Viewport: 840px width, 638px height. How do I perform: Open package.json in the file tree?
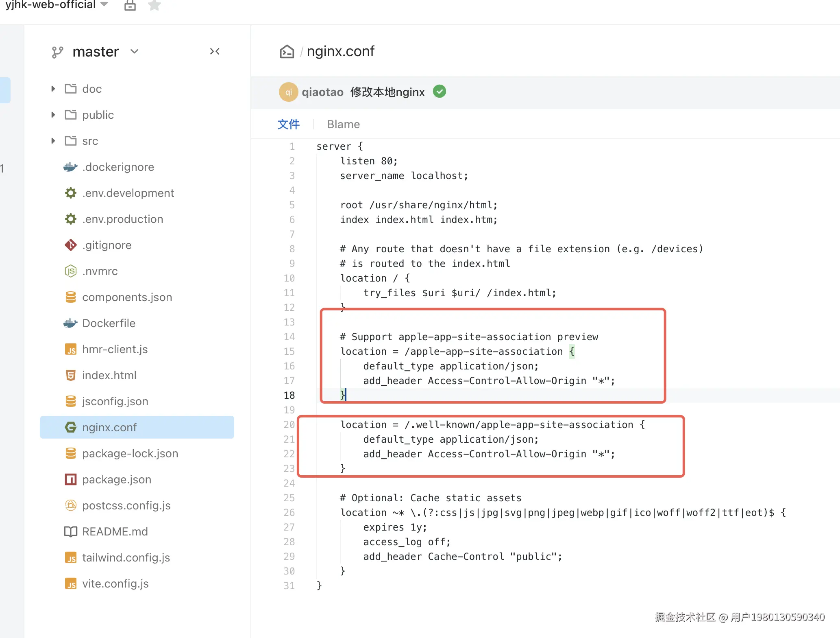click(116, 479)
